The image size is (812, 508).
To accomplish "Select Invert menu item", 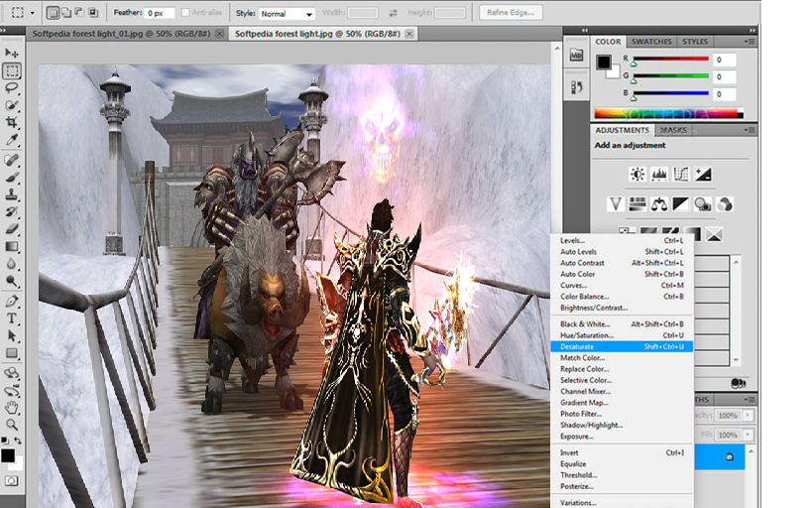I will coord(622,452).
